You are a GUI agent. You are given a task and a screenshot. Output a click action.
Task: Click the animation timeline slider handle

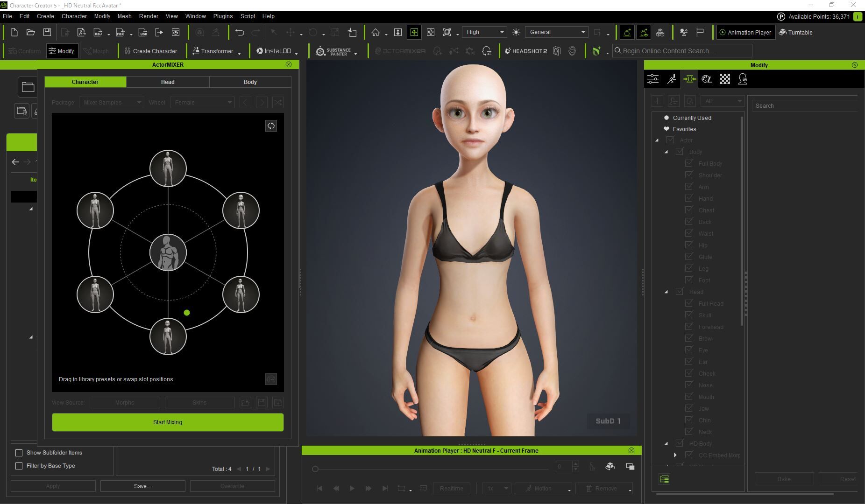pos(315,469)
